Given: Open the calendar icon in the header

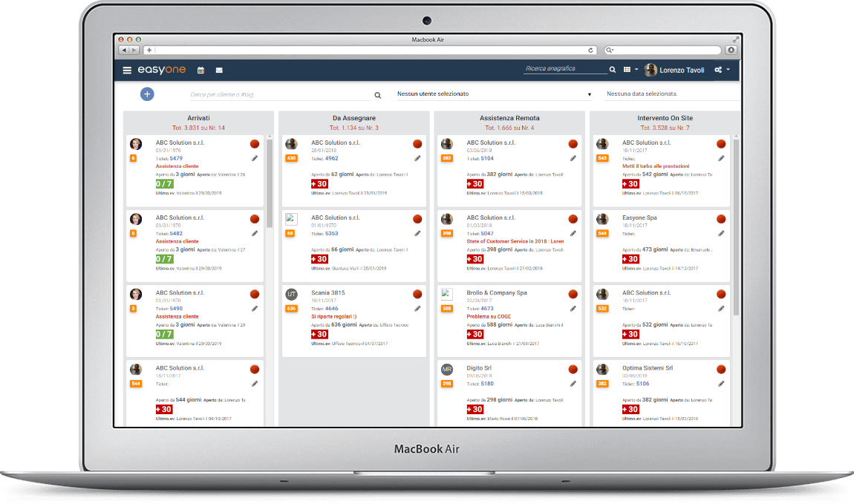Looking at the screenshot, I should pos(201,71).
